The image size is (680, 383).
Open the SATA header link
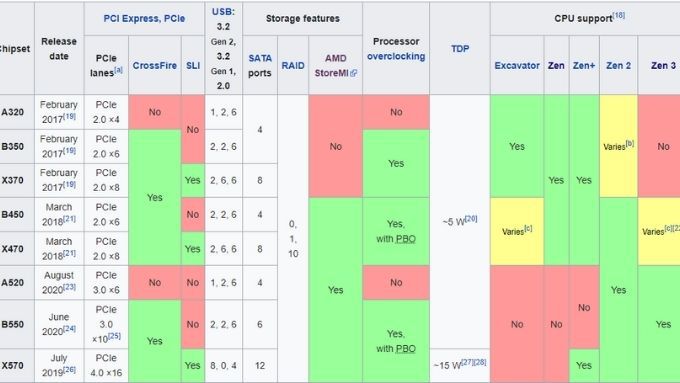tap(260, 58)
